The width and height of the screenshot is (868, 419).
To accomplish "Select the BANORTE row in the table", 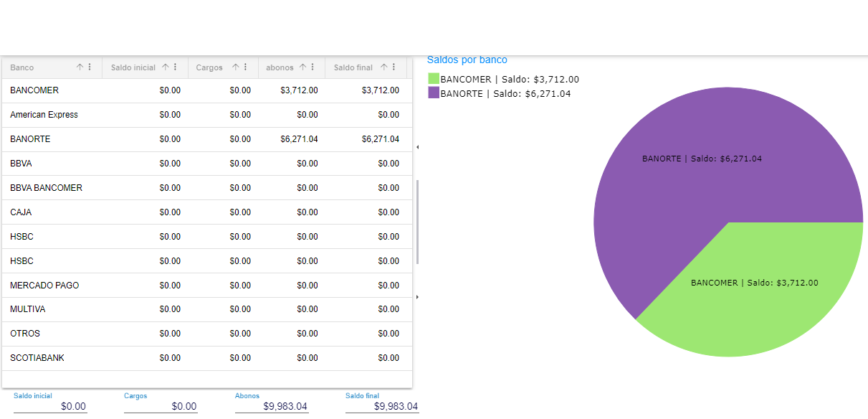I will pyautogui.click(x=206, y=139).
